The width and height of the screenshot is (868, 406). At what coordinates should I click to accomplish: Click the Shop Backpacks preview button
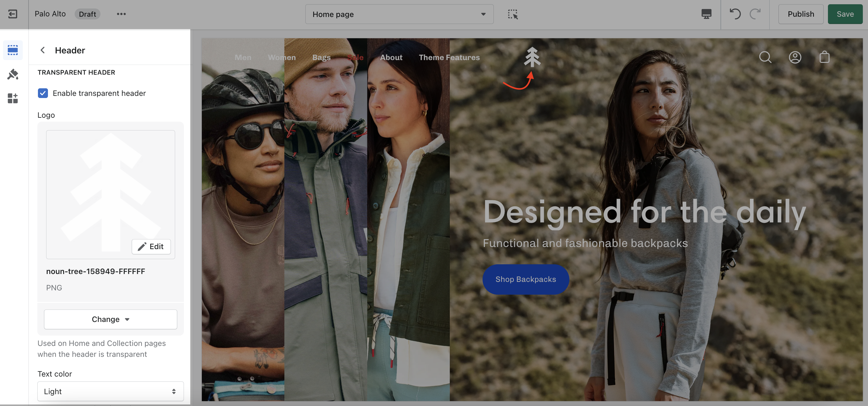[525, 279]
